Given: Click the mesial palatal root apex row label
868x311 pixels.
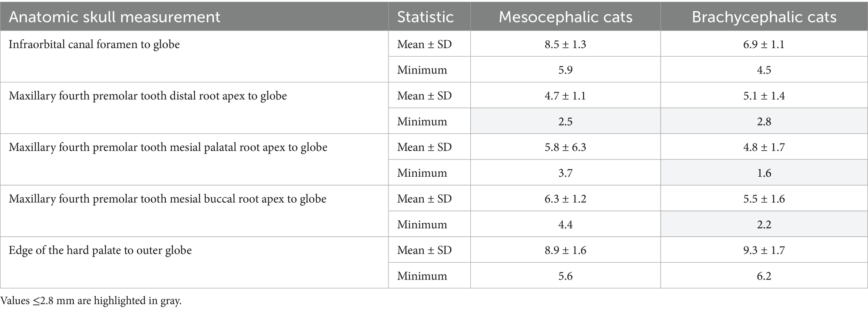Looking at the screenshot, I should pyautogui.click(x=168, y=147).
